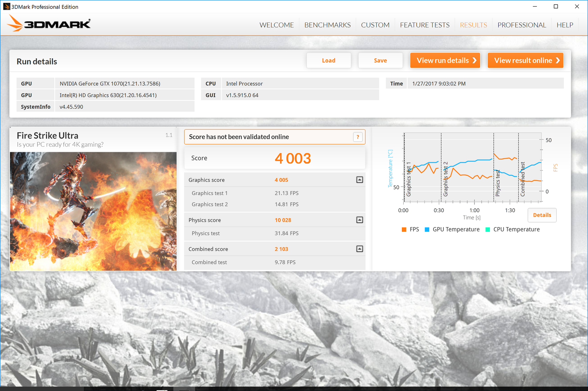The height and width of the screenshot is (391, 588).
Task: Click the Combined score value 2 103
Action: click(281, 249)
